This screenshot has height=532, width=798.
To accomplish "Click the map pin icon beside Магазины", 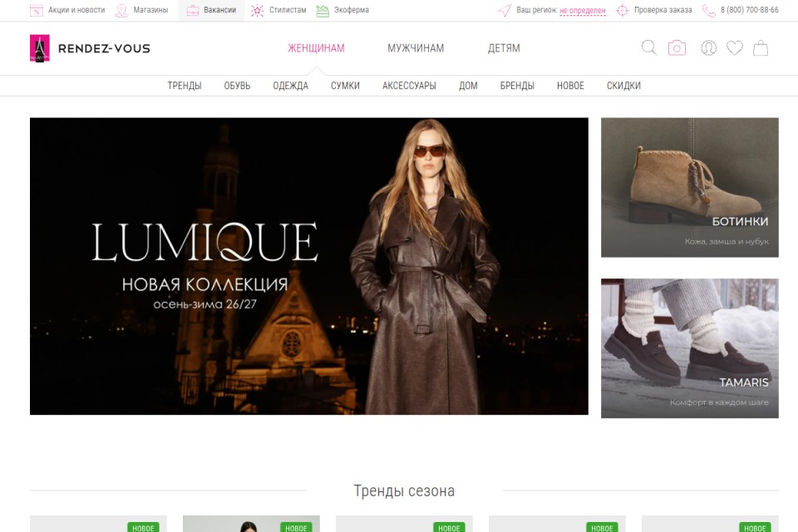I will tap(121, 10).
